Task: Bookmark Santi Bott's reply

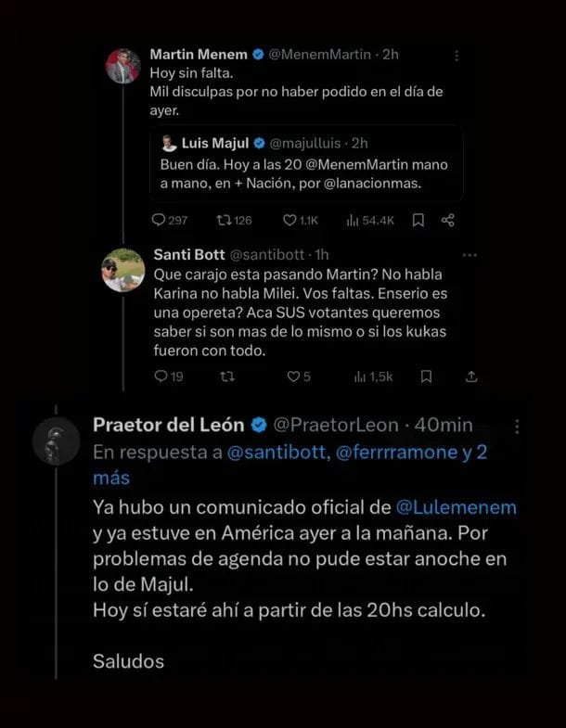Action: (x=426, y=376)
